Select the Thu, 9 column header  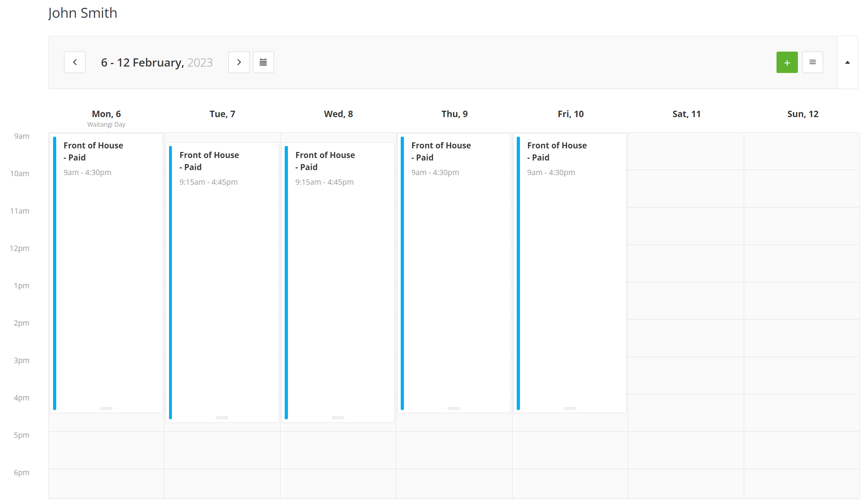[454, 114]
